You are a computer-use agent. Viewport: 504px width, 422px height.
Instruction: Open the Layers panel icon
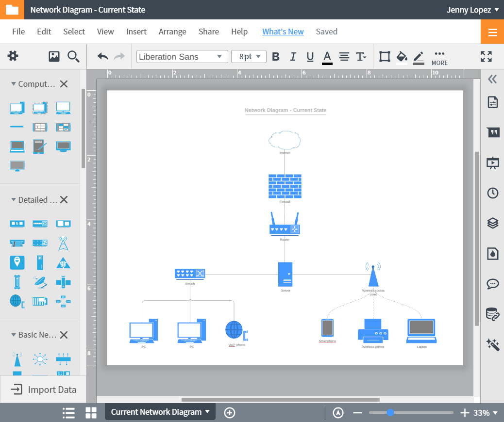click(x=492, y=223)
